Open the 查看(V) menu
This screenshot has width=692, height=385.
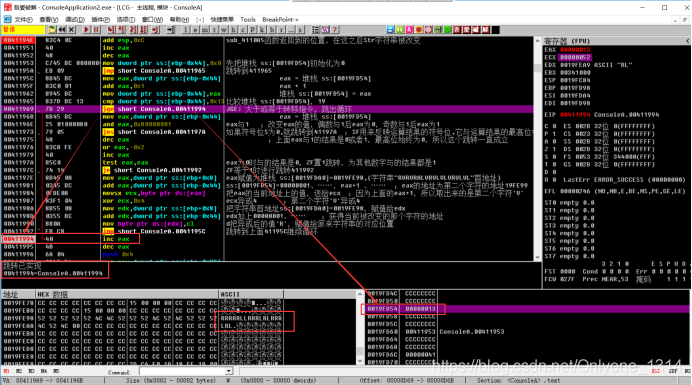[49, 19]
